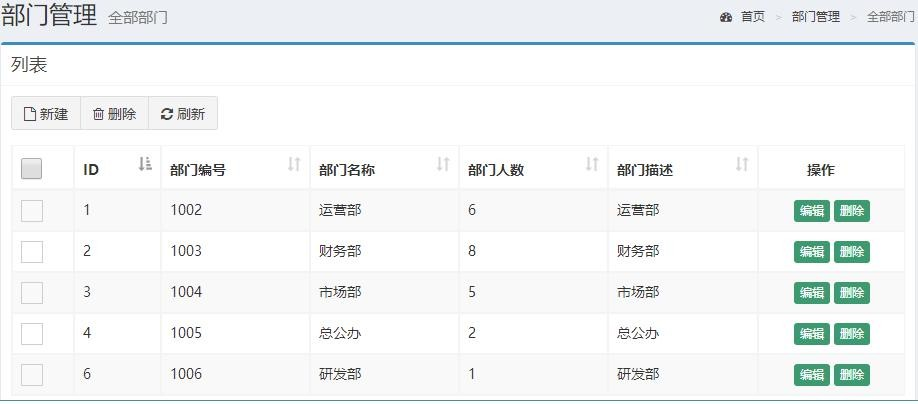
Task: Click 研发部 in the 部门描述 column
Action: [x=638, y=374]
